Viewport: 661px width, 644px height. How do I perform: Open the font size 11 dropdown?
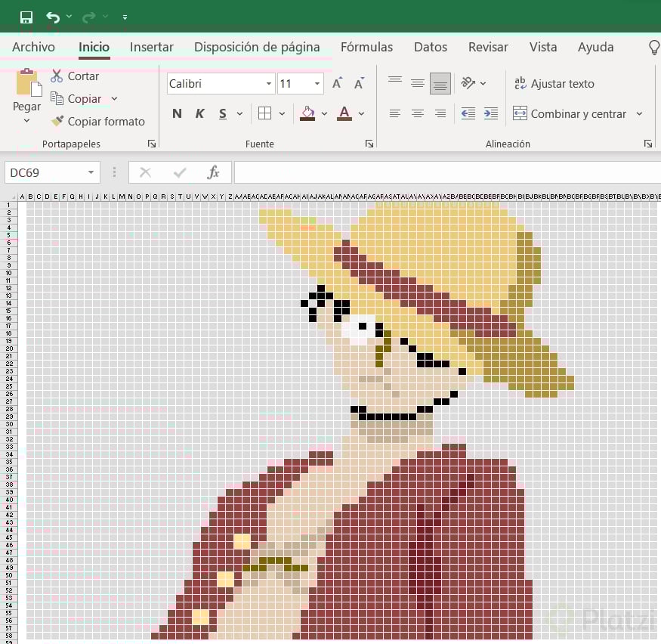click(317, 83)
